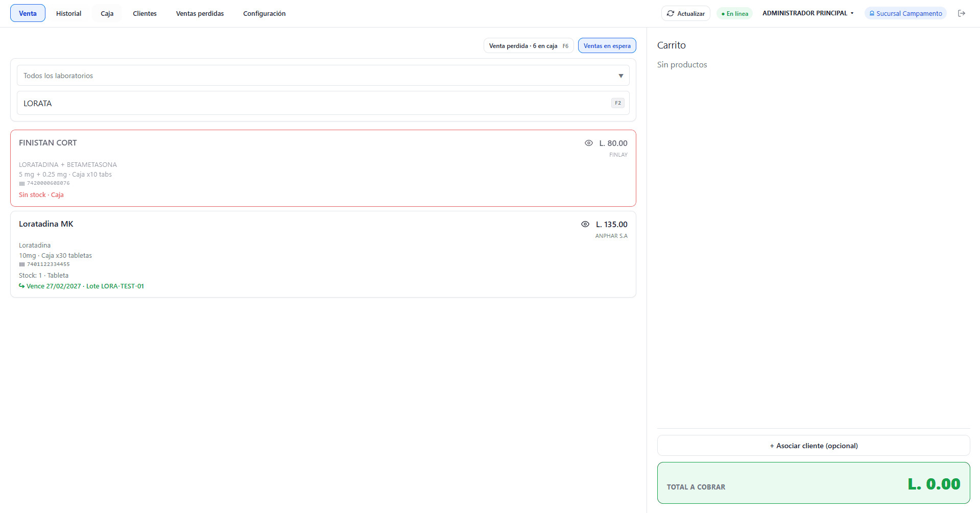Viewport: 980px width, 513px height.
Task: Click the ANPHAR S.A laboratory label
Action: 611,236
